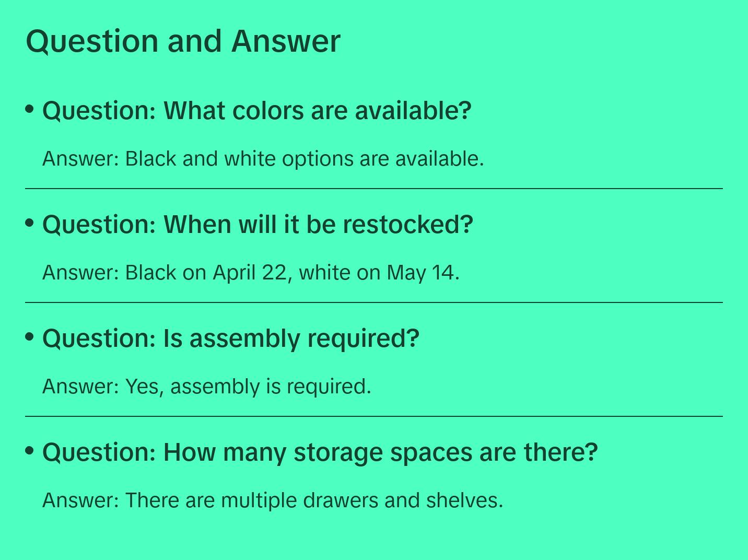Open the "Is assembly required?" question
Image resolution: width=748 pixels, height=560 pixels.
[230, 339]
